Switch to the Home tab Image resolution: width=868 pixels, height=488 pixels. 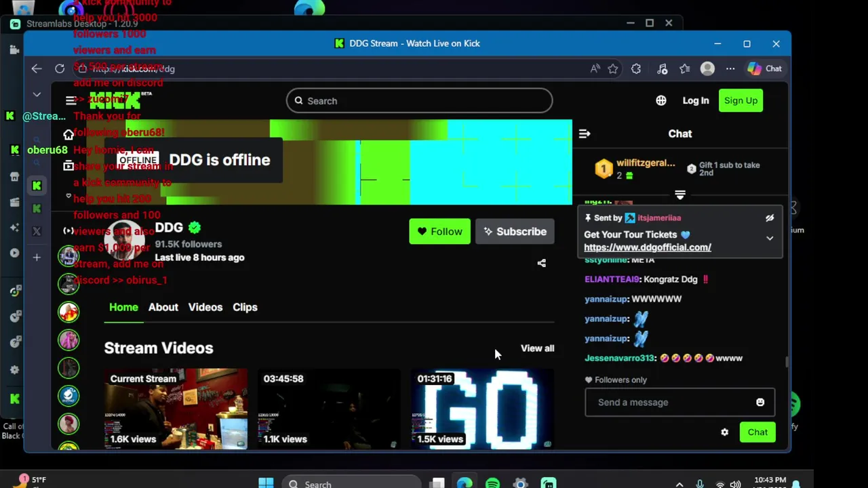(123, 307)
